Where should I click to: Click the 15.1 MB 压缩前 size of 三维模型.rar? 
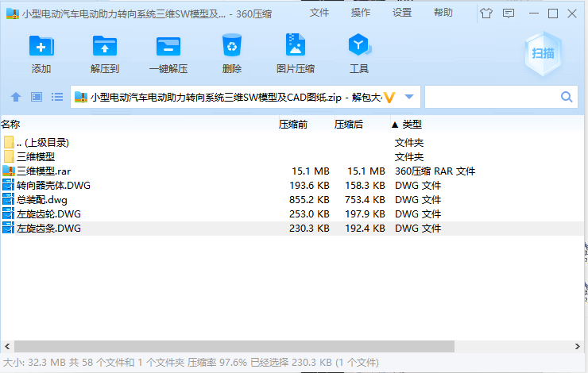click(x=311, y=171)
